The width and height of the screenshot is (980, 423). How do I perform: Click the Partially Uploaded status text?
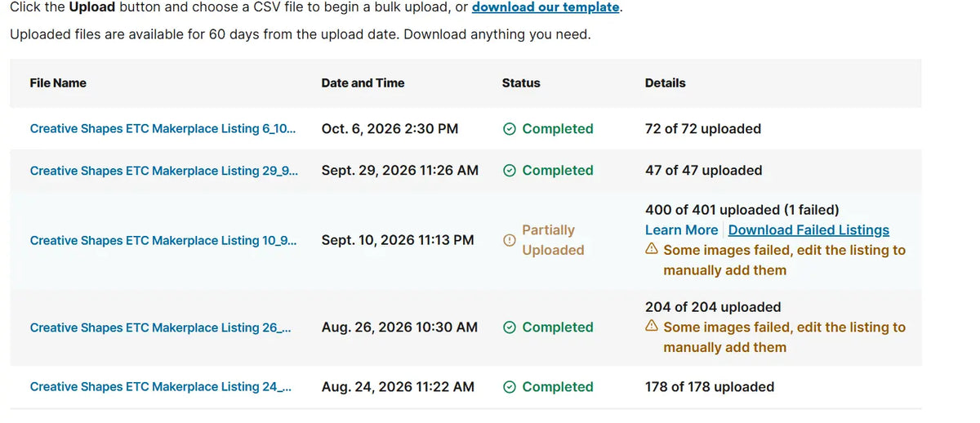coord(553,240)
